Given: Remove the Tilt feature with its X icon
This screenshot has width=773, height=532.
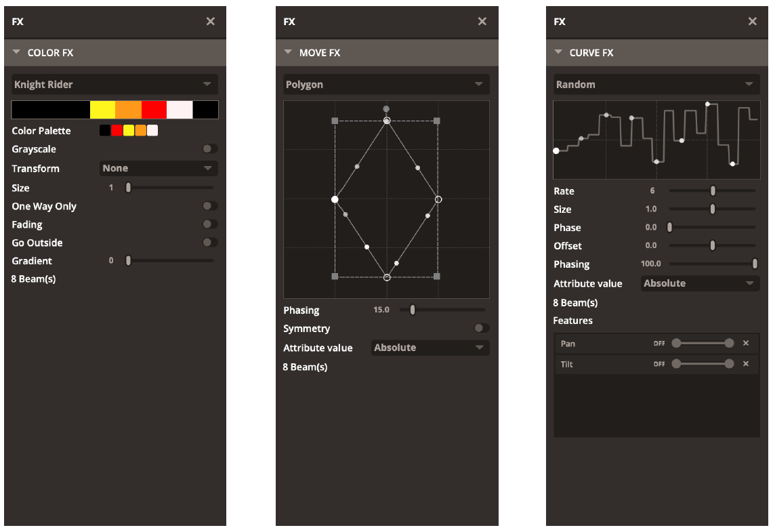Looking at the screenshot, I should click(746, 364).
